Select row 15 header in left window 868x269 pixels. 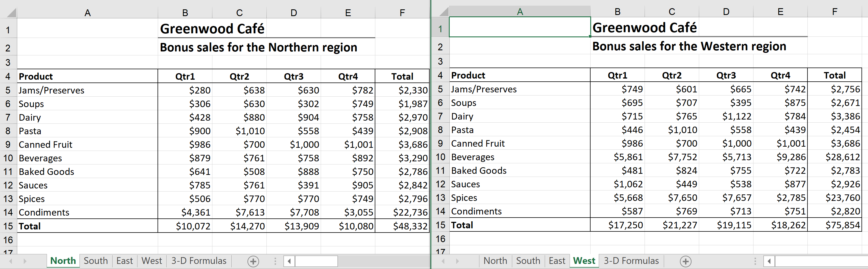(x=8, y=226)
